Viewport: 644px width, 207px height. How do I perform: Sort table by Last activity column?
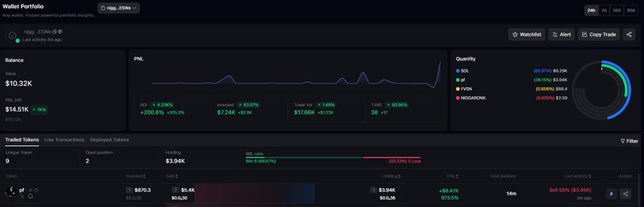[578, 176]
